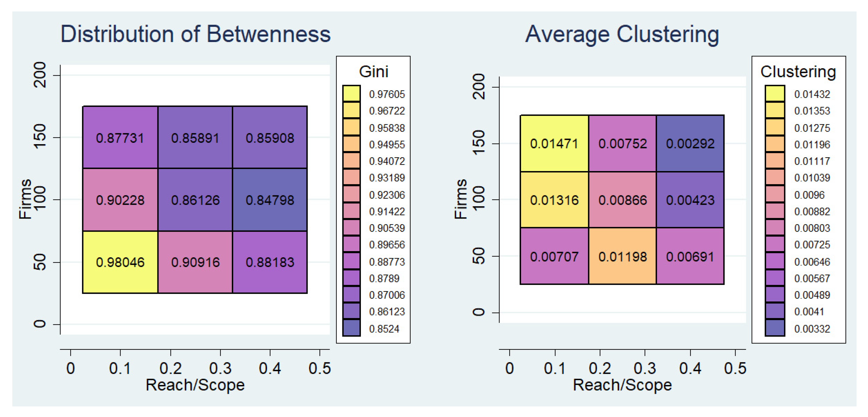Viewport: 868px width, 417px height.
Task: Click the clustering cell showing 0.01471
Action: [x=554, y=144]
